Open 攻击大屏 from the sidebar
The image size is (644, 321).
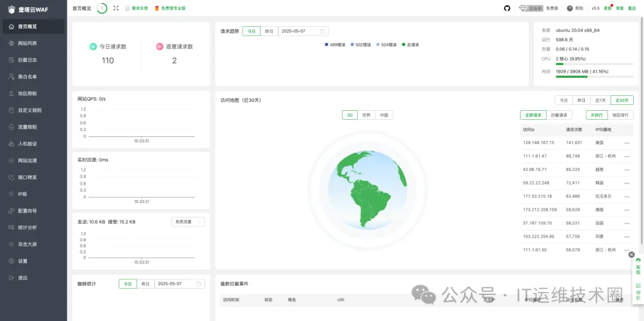[x=27, y=244]
